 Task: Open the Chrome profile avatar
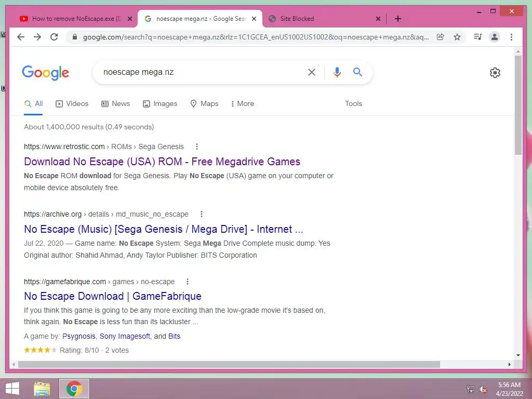point(495,37)
